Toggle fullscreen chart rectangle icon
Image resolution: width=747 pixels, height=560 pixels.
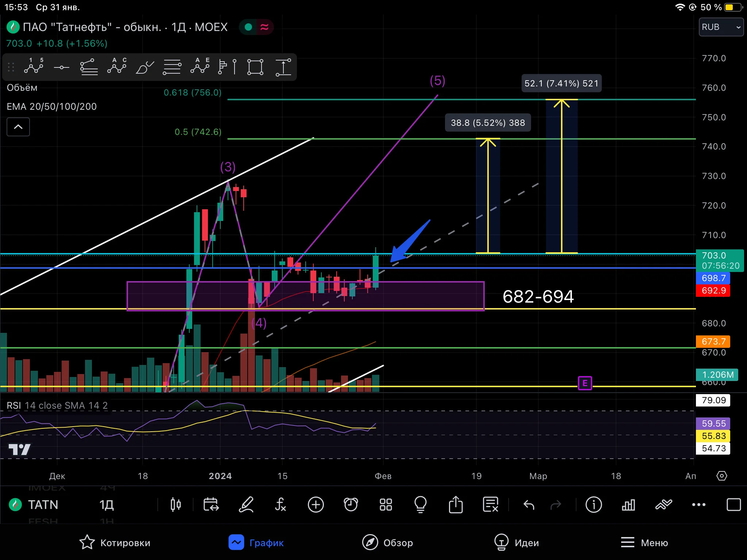[x=734, y=505]
